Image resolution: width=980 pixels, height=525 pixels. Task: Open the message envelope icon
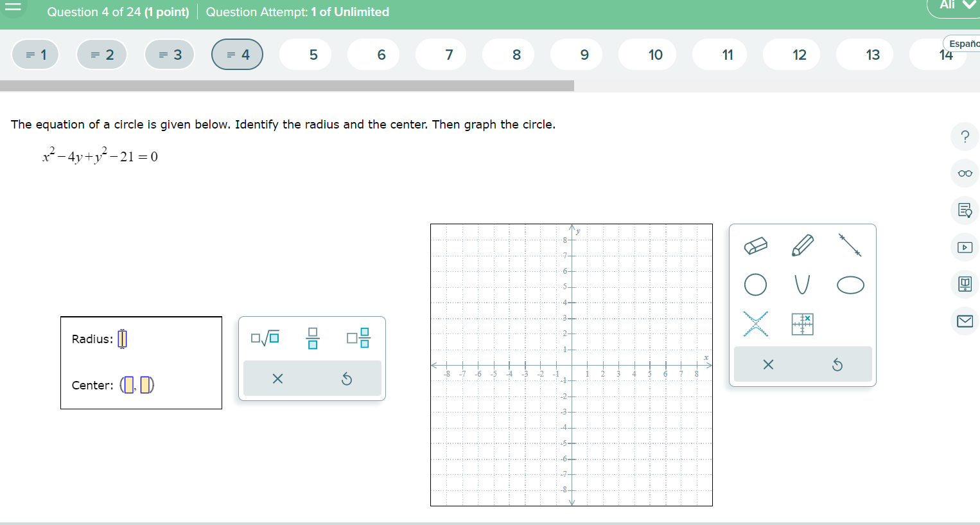pos(965,321)
